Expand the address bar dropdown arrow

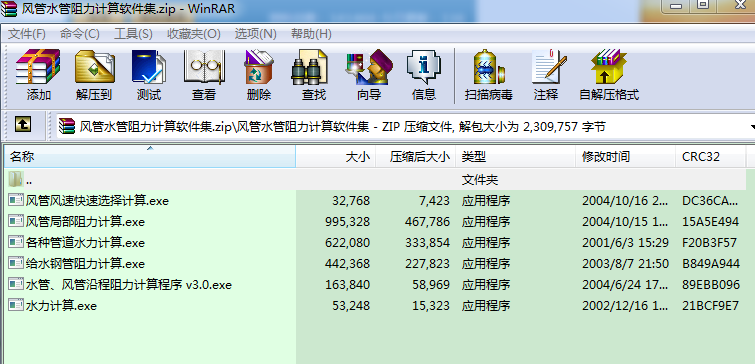tap(752, 127)
